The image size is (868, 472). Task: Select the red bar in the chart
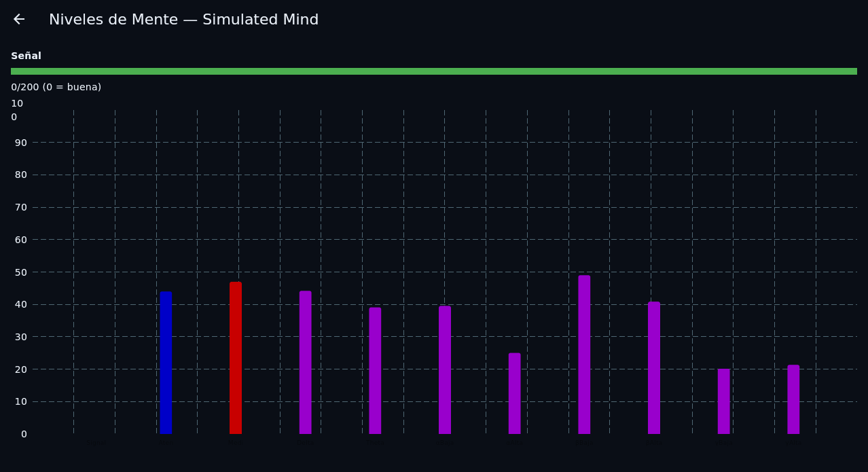pos(236,358)
